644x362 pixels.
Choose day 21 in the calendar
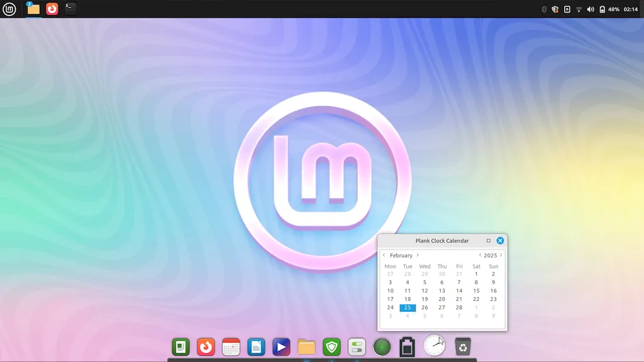459,299
